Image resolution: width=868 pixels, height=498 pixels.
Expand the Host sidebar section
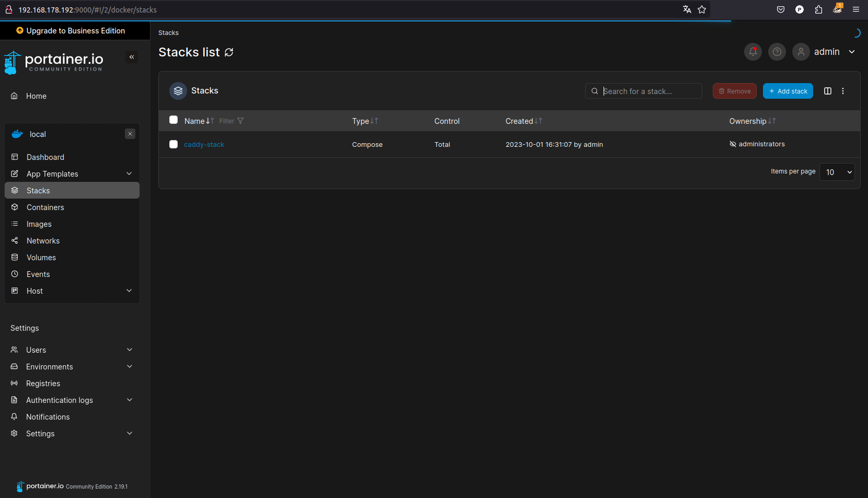coord(129,291)
